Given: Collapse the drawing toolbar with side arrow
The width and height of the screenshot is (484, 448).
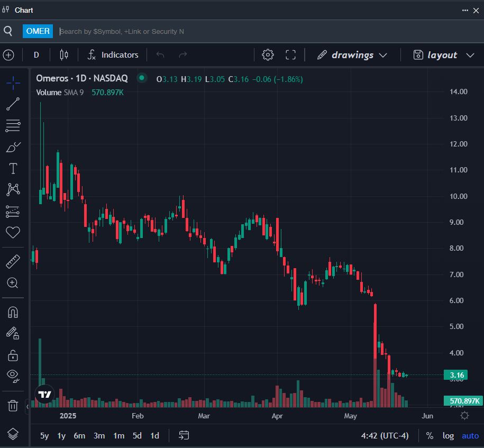Looking at the screenshot, I should coord(28,407).
